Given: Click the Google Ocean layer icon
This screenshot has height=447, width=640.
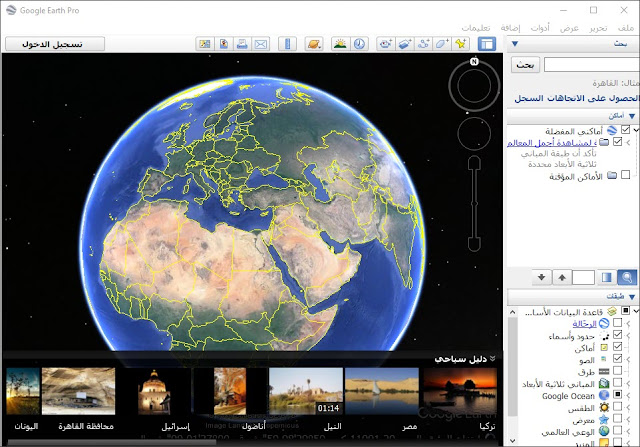Looking at the screenshot, I should 604,395.
